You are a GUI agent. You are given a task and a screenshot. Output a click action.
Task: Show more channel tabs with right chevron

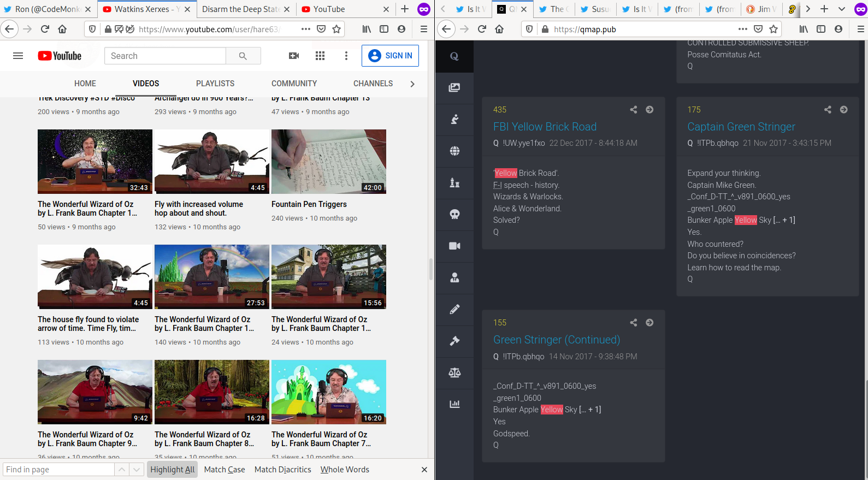[412, 84]
